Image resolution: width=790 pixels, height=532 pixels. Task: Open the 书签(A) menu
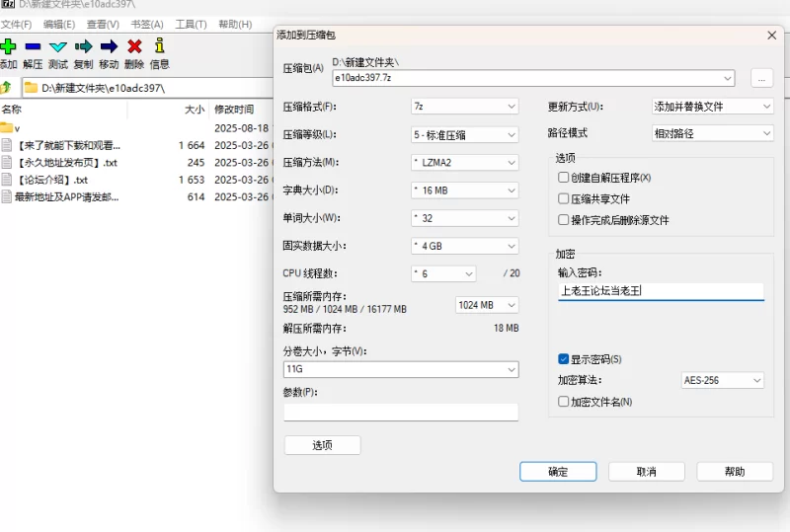(147, 24)
